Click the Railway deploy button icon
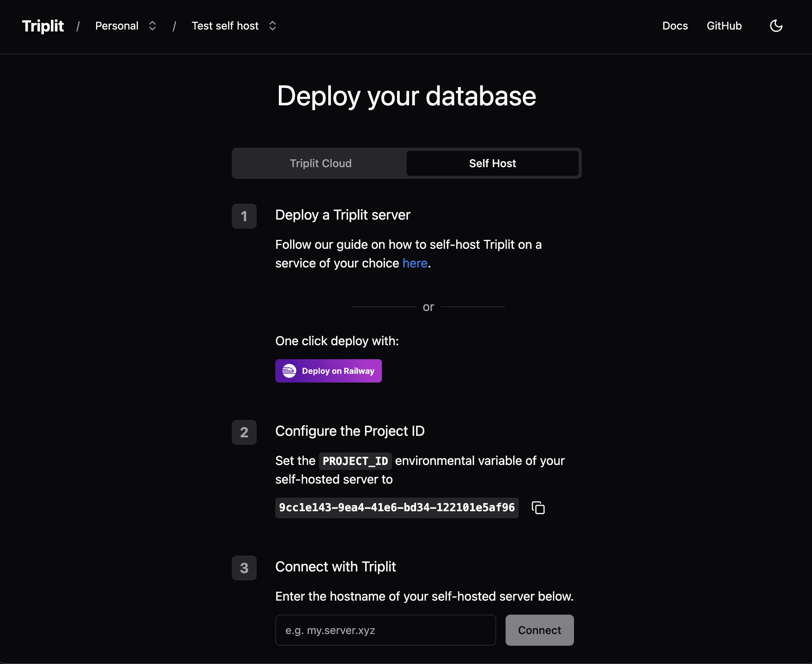The height and width of the screenshot is (664, 812). click(288, 370)
